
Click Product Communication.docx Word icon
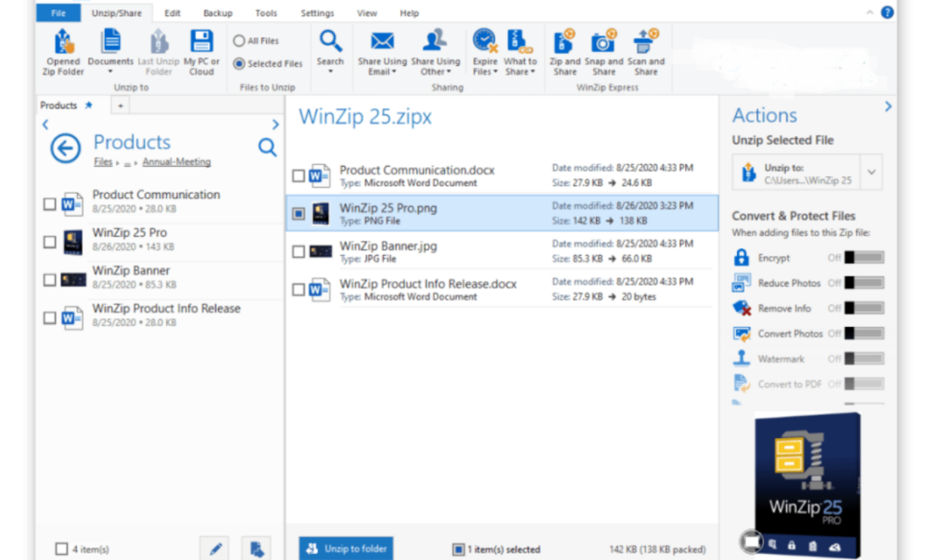coord(320,175)
